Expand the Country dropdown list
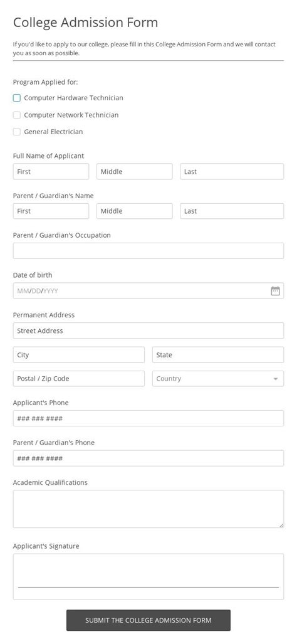Image resolution: width=297 pixels, height=644 pixels. [x=218, y=379]
